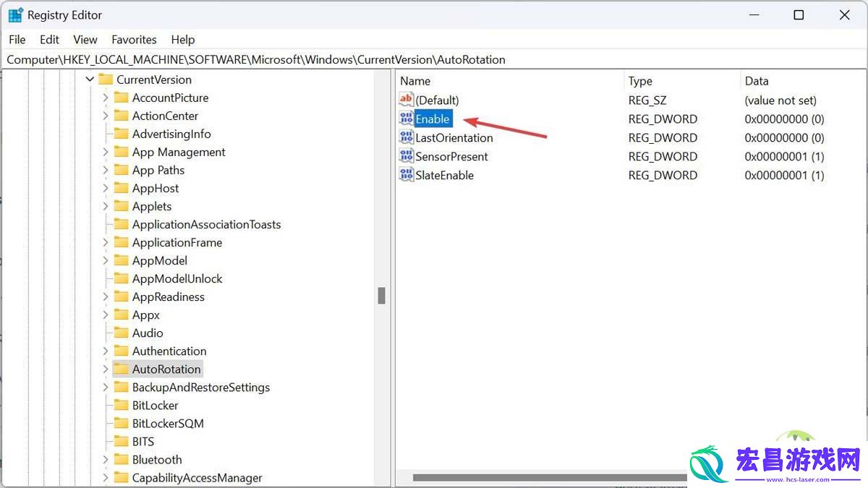Click the BITS folder icon
This screenshot has width=868, height=488.
point(121,442)
